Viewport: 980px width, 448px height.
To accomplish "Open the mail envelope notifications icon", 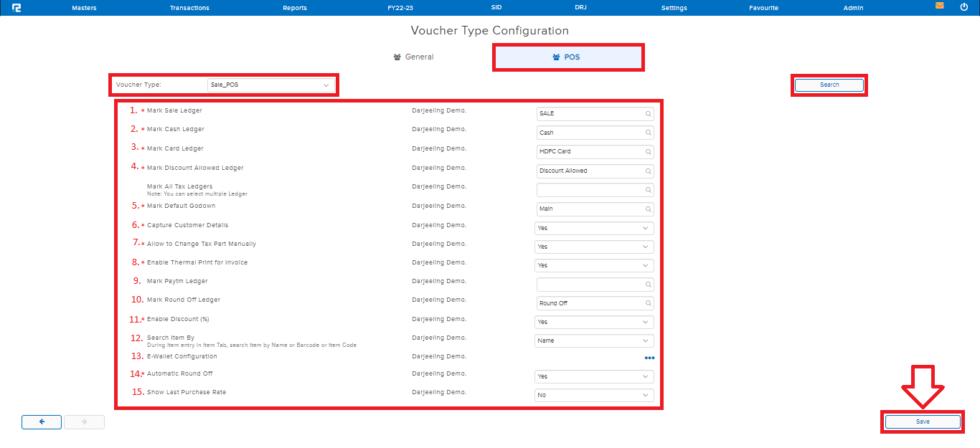I will 939,6.
